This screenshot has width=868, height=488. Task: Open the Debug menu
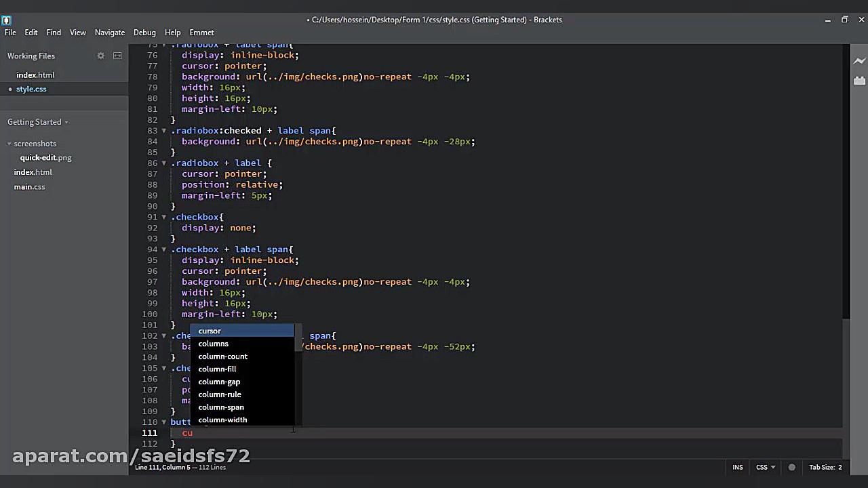pyautogui.click(x=144, y=33)
